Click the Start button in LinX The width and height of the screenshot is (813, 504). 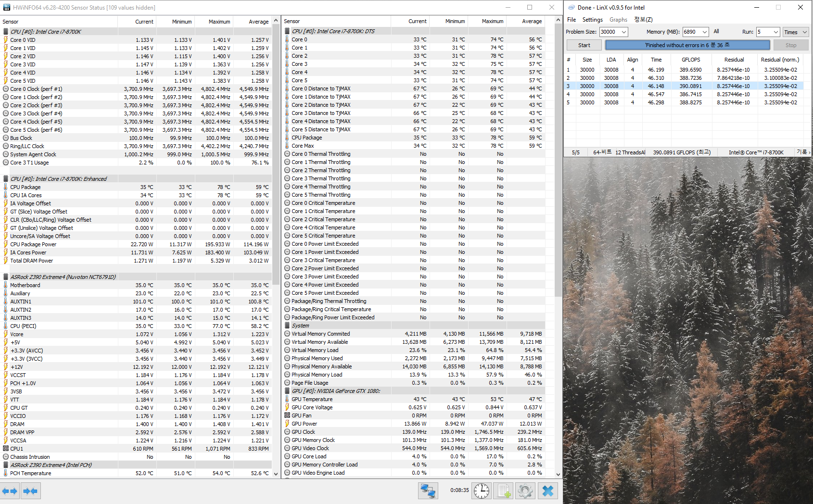pyautogui.click(x=584, y=45)
